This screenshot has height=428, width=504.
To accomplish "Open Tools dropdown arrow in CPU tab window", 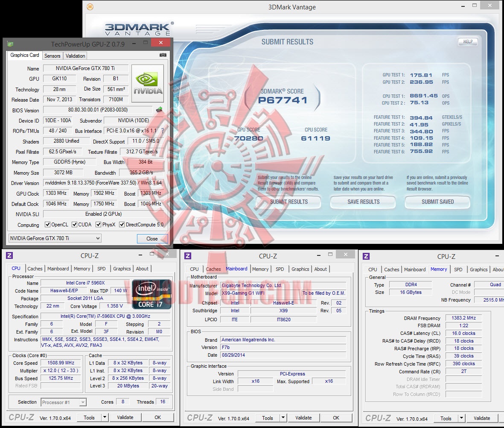I will tap(105, 417).
